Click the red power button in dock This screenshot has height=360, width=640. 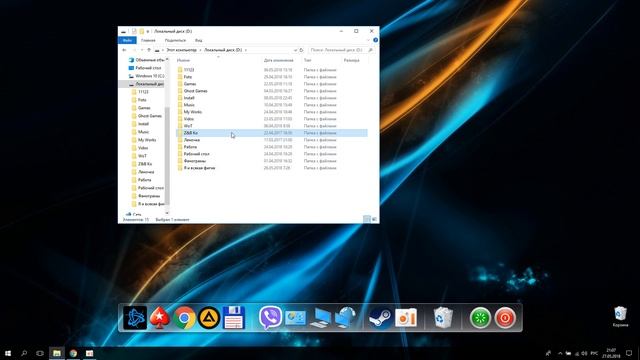click(x=505, y=318)
